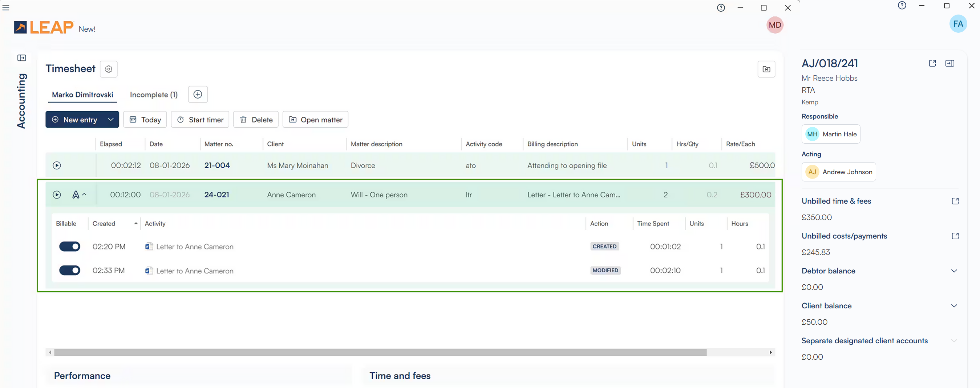Click play icon on Anne Cameron entry

57,195
